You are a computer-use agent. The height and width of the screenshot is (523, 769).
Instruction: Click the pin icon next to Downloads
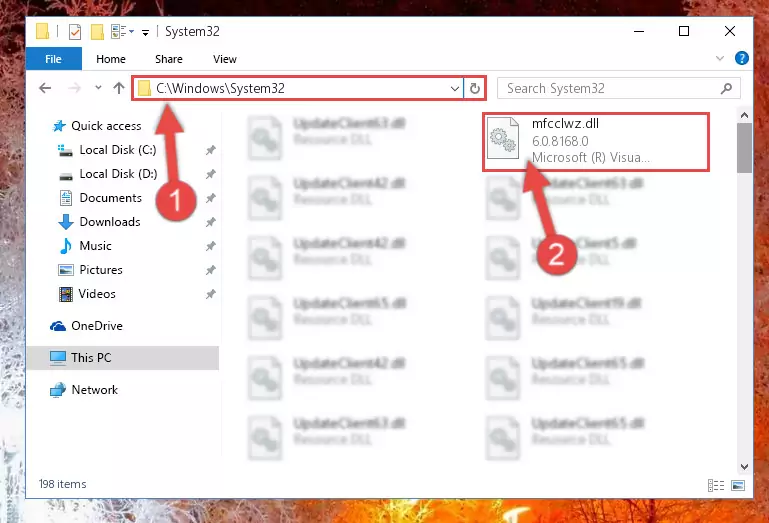[x=210, y=222]
